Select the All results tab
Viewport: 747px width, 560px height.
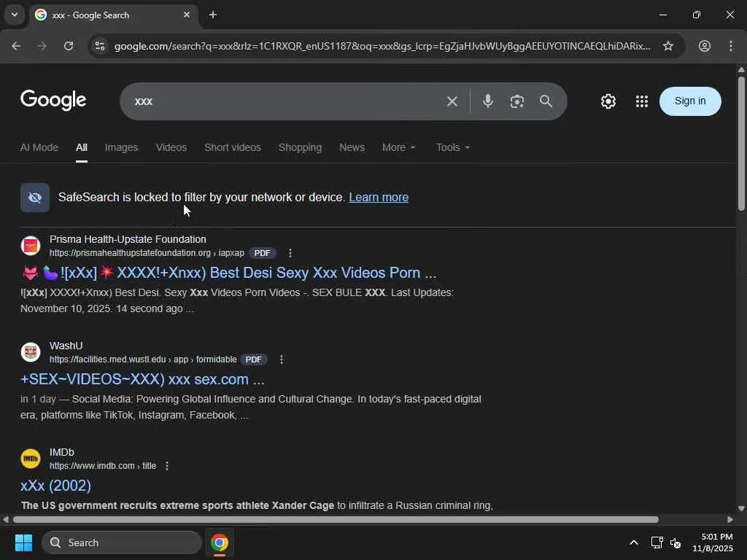click(x=82, y=147)
